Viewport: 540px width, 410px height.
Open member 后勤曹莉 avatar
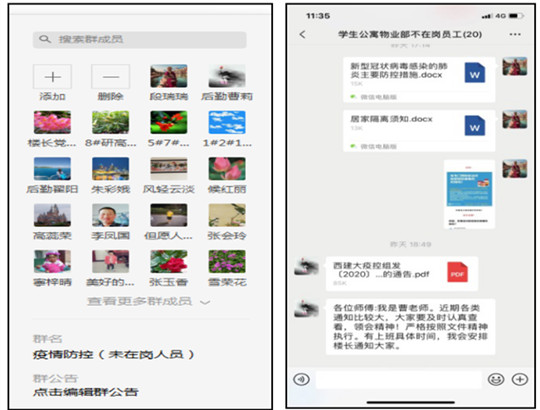coord(227,76)
